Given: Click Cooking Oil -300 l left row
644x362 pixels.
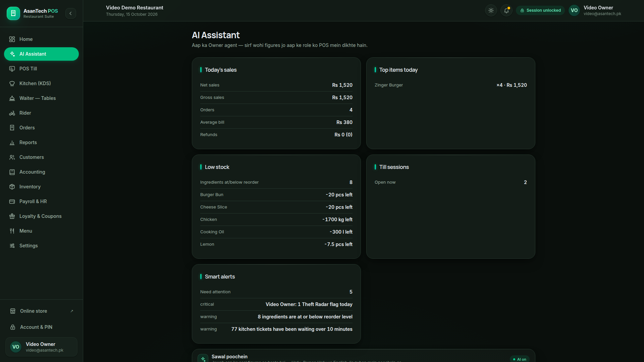Looking at the screenshot, I should click(276, 232).
